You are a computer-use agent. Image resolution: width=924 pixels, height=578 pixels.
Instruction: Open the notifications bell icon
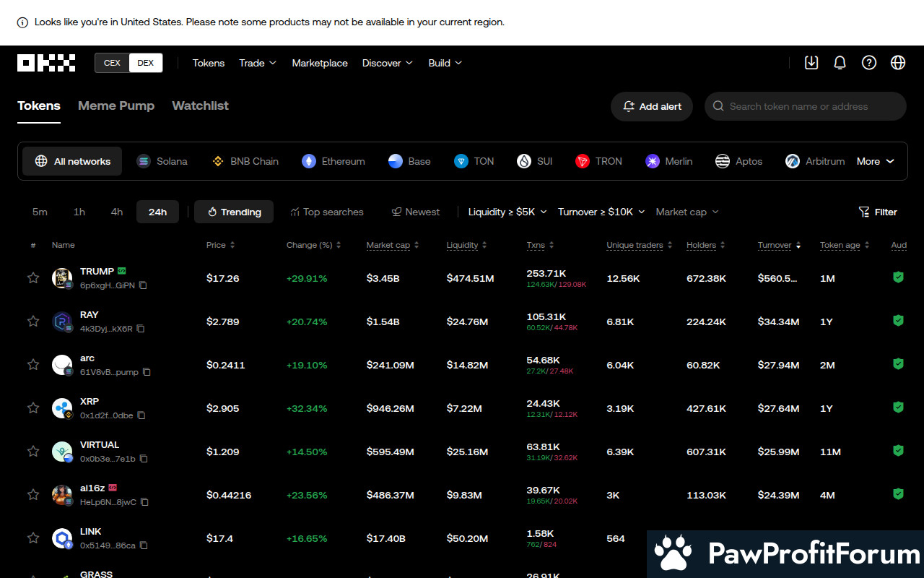pos(840,63)
